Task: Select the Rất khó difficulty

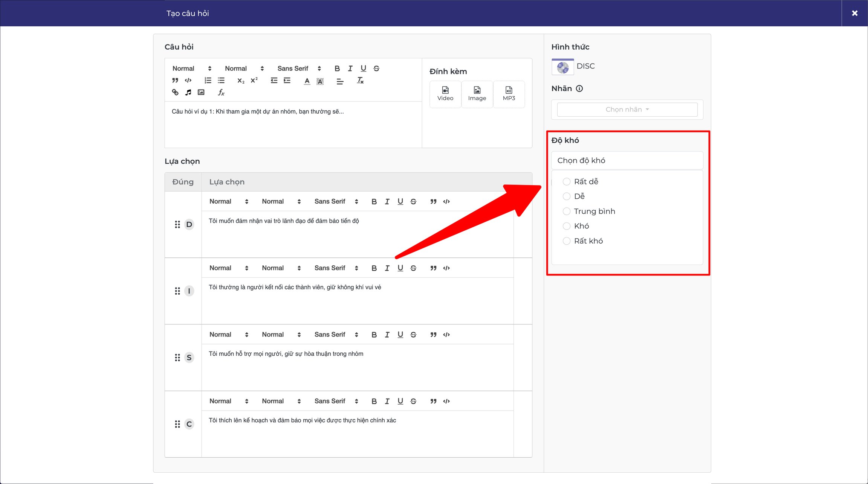Action: point(567,241)
